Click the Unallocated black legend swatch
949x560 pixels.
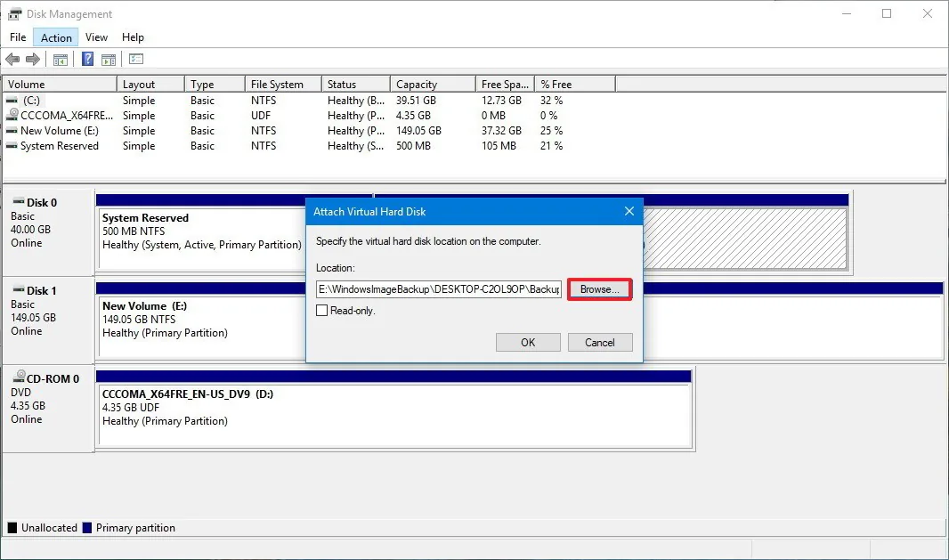click(x=12, y=528)
